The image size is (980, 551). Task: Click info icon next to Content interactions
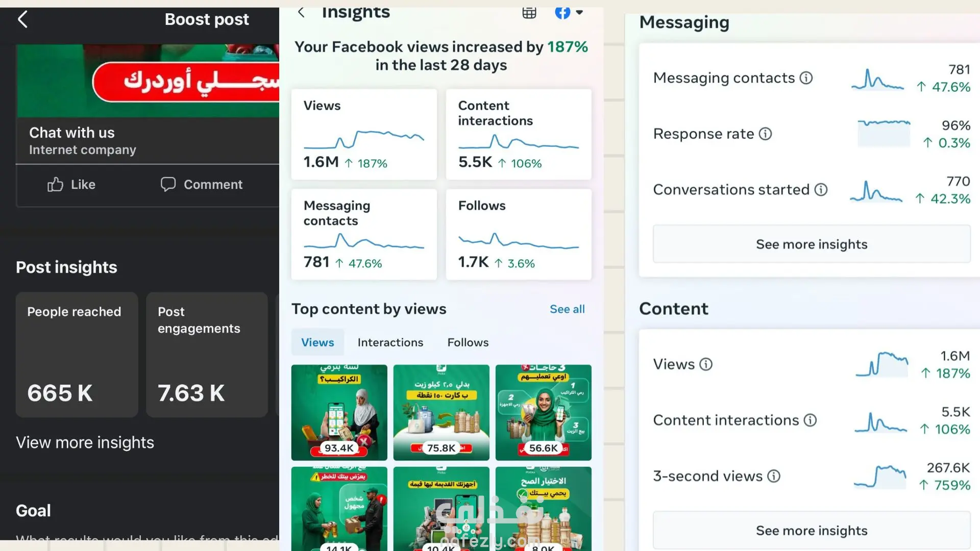[810, 420]
